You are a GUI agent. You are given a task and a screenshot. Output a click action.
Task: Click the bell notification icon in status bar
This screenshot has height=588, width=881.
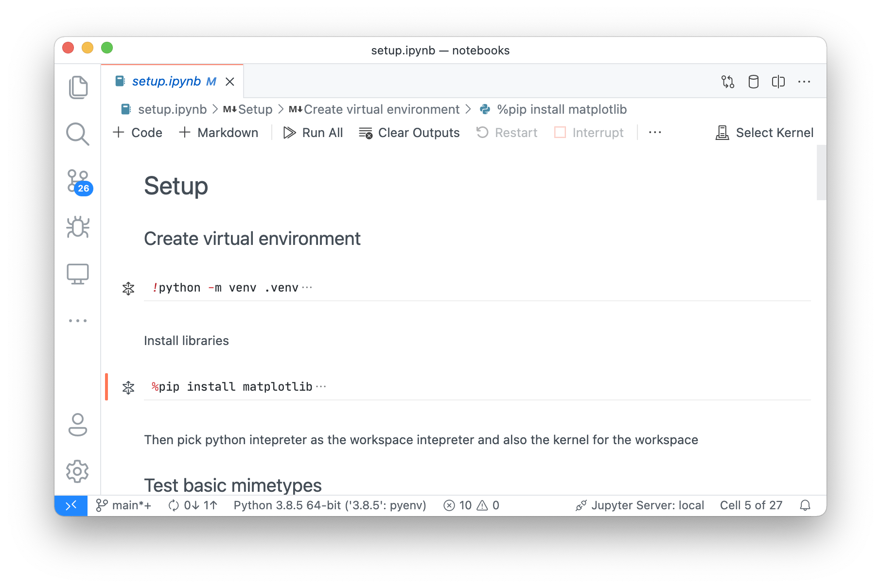[805, 505]
